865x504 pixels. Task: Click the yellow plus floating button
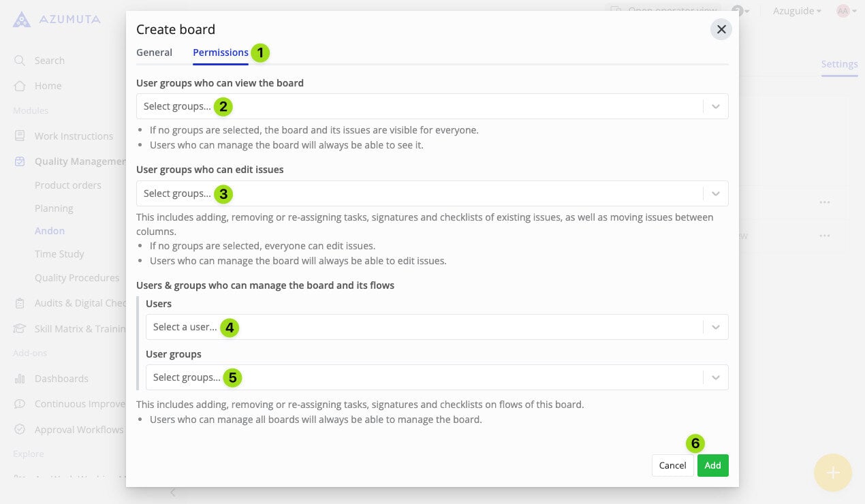833,473
